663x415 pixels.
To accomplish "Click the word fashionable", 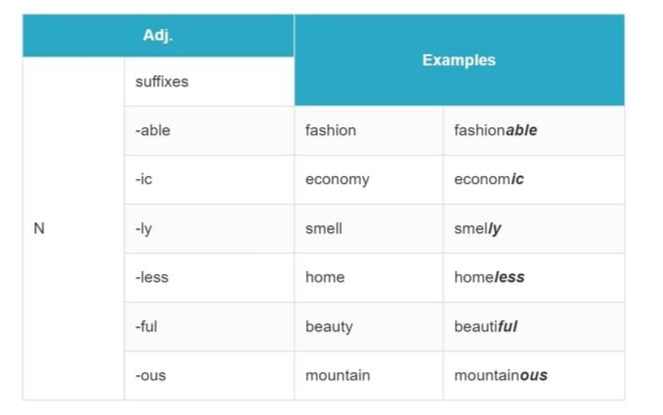I will [496, 130].
